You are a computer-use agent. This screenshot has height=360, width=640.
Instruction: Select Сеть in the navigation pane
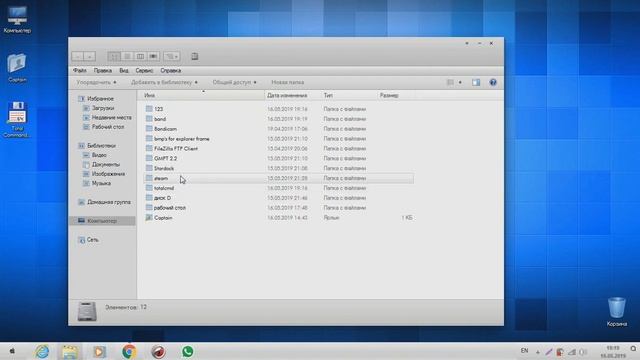(93, 240)
